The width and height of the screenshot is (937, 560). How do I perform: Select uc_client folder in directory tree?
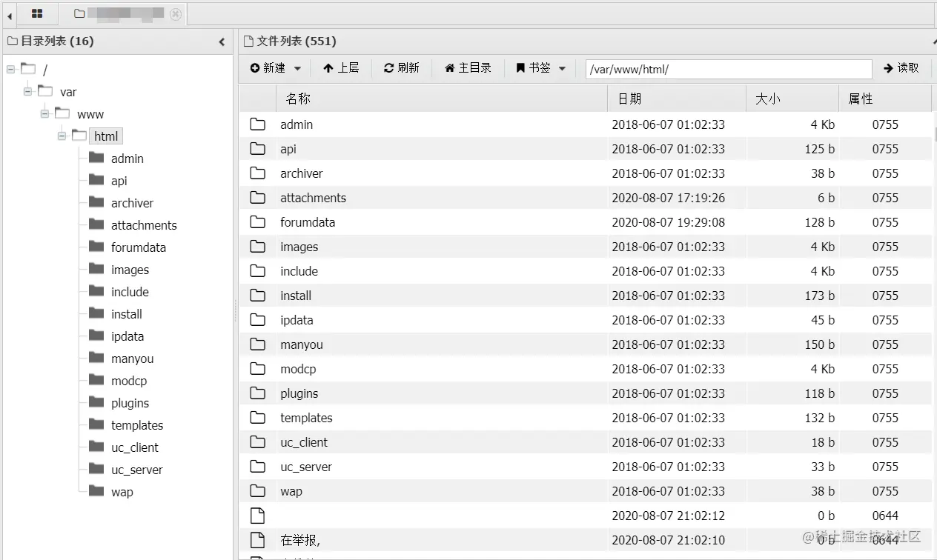pos(135,447)
